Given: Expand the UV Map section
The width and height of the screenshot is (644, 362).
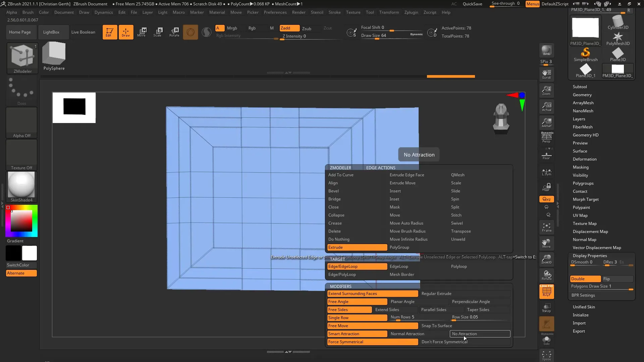Looking at the screenshot, I should pyautogui.click(x=580, y=216).
